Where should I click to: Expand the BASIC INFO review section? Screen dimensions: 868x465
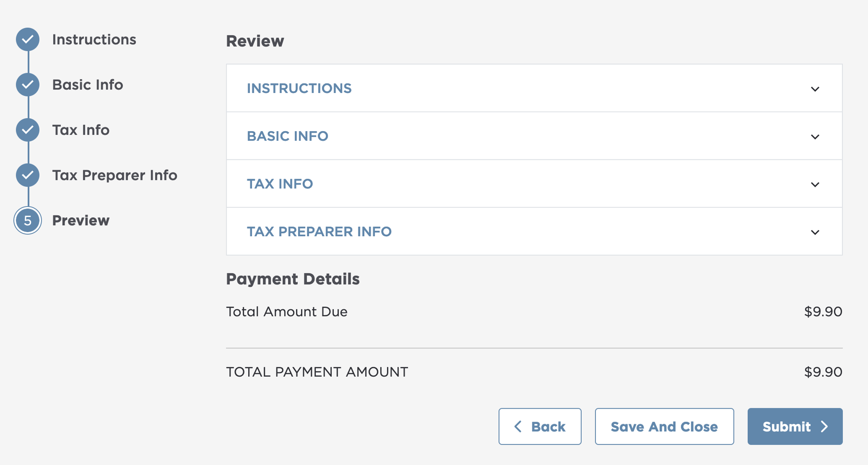tap(815, 136)
